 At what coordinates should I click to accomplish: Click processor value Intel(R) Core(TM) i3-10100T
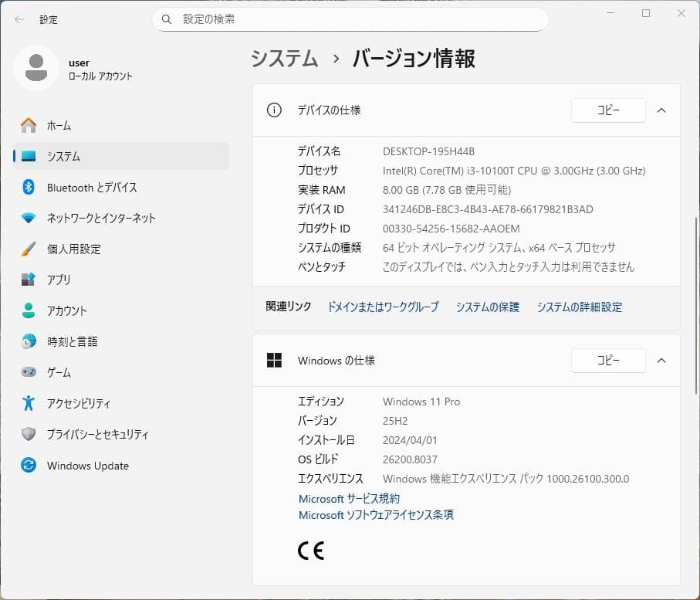pyautogui.click(x=514, y=171)
